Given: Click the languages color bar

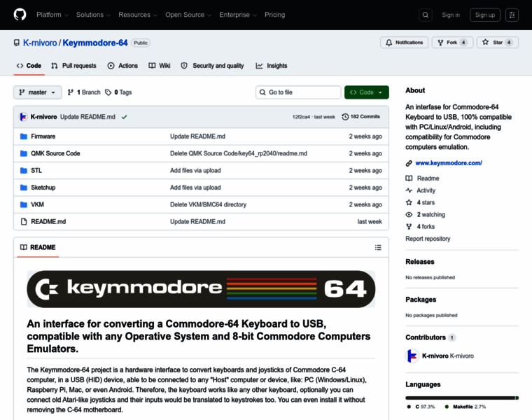Looking at the screenshot, I should click(461, 398).
